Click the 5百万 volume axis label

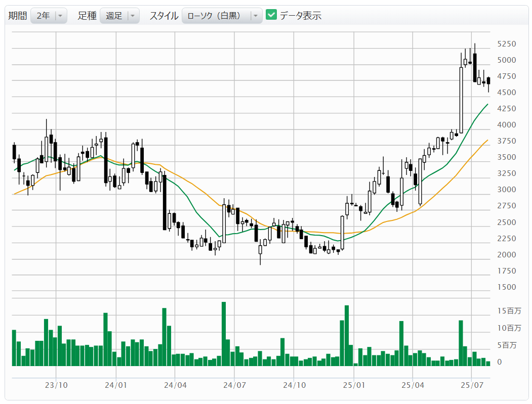(507, 345)
